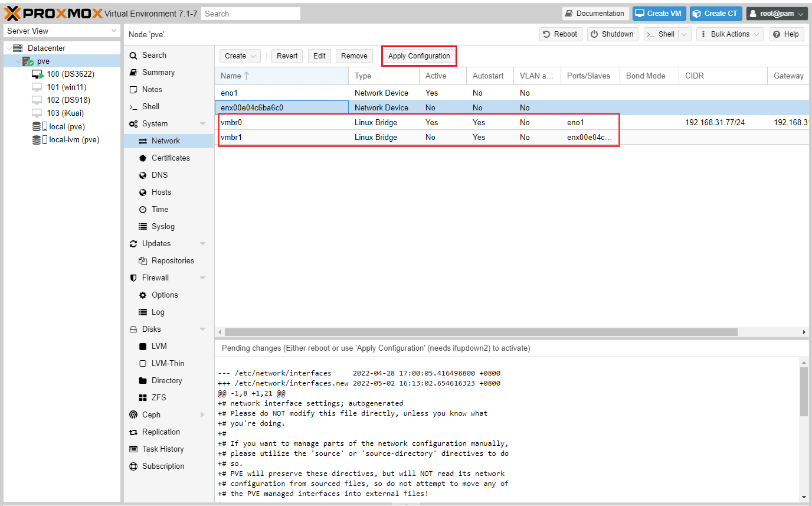Open Syslog view
Viewport: 812px width, 506px height.
168,226
